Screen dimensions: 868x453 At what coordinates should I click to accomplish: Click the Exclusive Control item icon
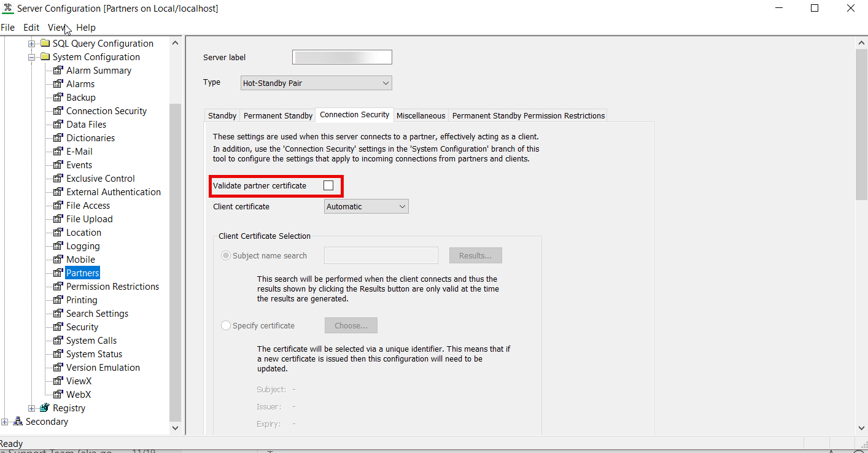58,179
